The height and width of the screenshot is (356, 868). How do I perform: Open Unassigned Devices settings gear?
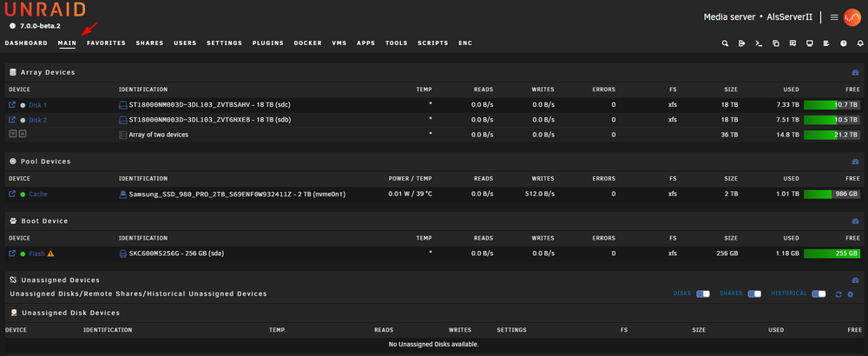coord(851,294)
